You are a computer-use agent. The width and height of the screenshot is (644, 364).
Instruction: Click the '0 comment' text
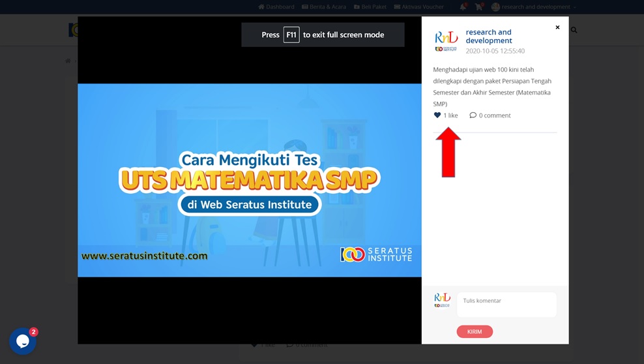point(495,115)
